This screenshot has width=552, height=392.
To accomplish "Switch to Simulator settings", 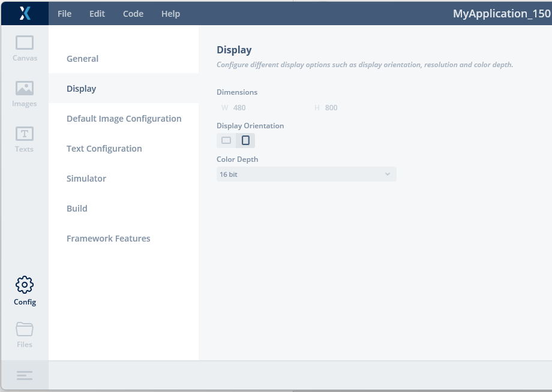I will pyautogui.click(x=86, y=179).
